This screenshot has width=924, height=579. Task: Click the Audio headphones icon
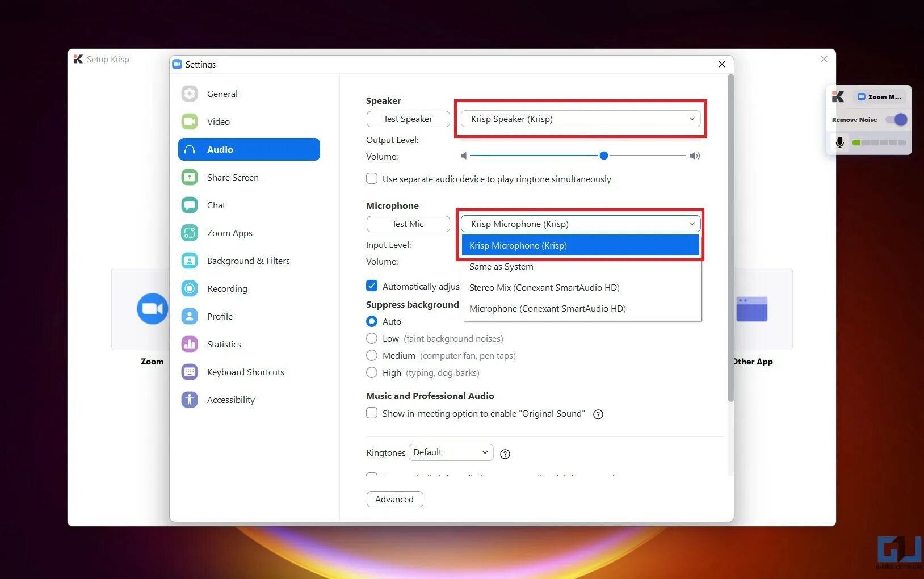click(x=190, y=149)
